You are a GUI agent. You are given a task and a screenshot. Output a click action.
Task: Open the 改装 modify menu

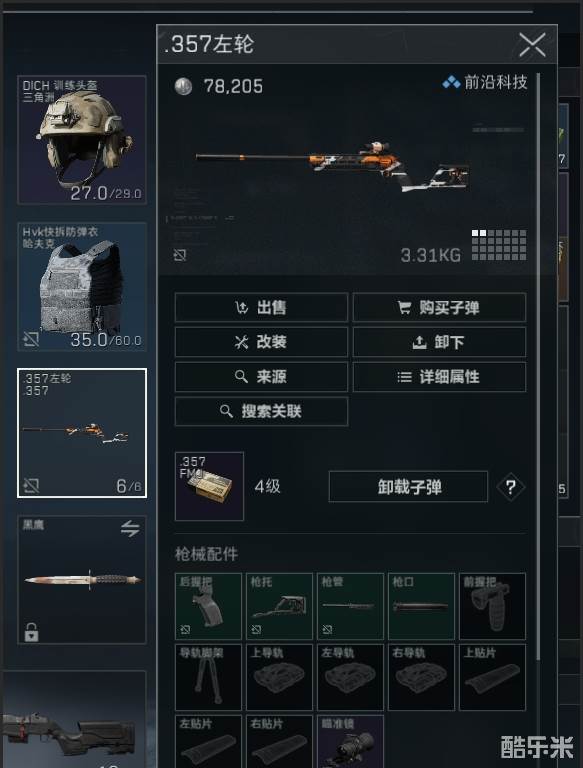coord(261,342)
